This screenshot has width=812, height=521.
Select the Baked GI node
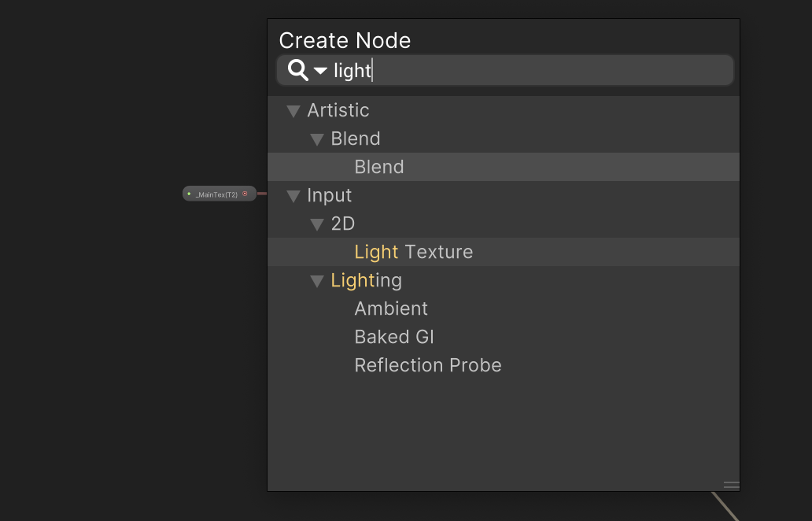tap(393, 337)
